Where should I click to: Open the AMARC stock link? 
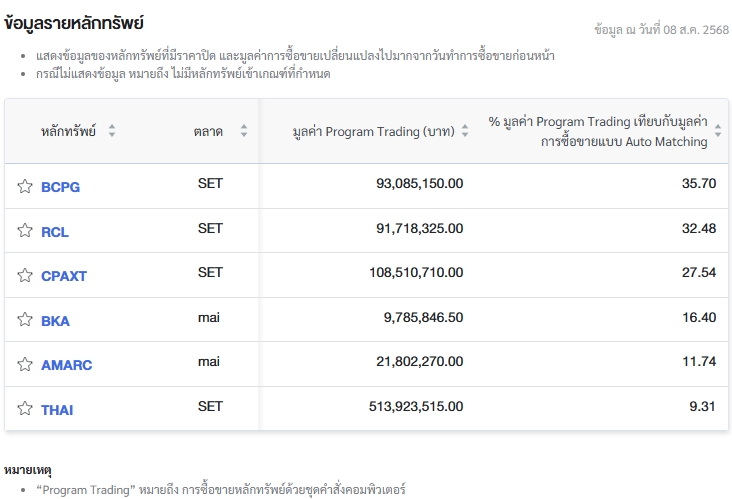coord(66,365)
